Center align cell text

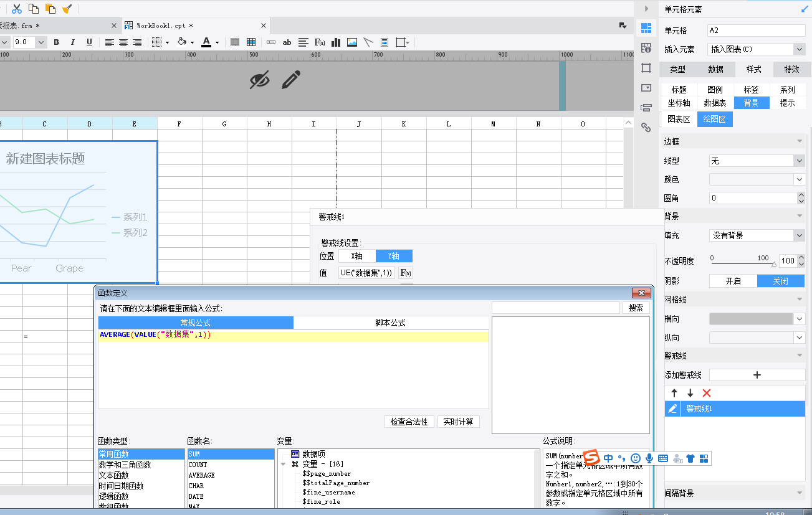[x=123, y=42]
